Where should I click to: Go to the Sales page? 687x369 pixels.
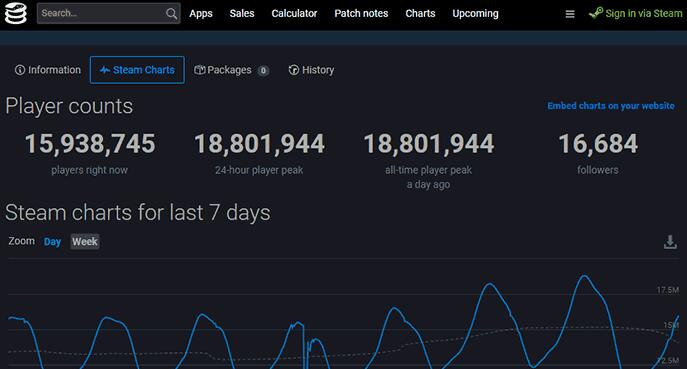click(x=242, y=14)
